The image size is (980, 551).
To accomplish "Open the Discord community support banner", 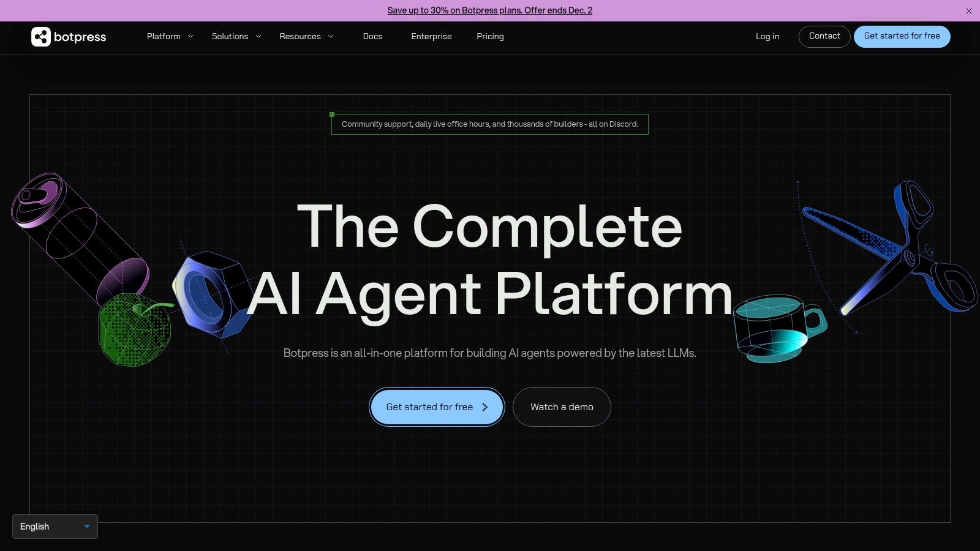I will 490,124.
